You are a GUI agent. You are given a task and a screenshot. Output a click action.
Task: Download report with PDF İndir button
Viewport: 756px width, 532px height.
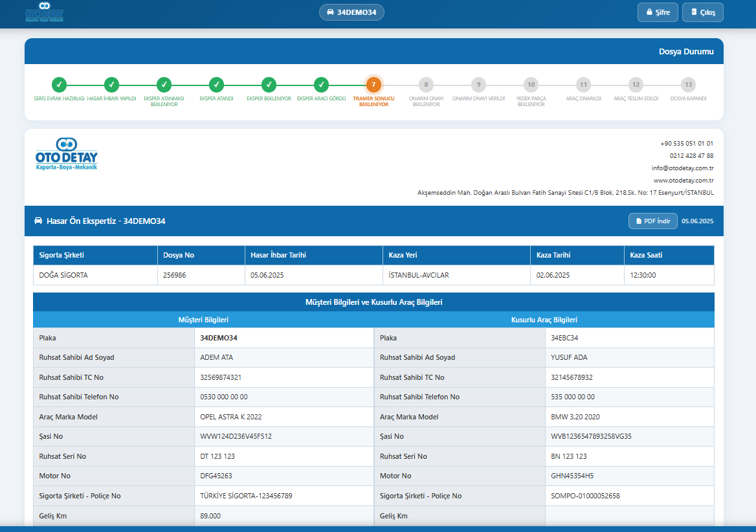652,221
